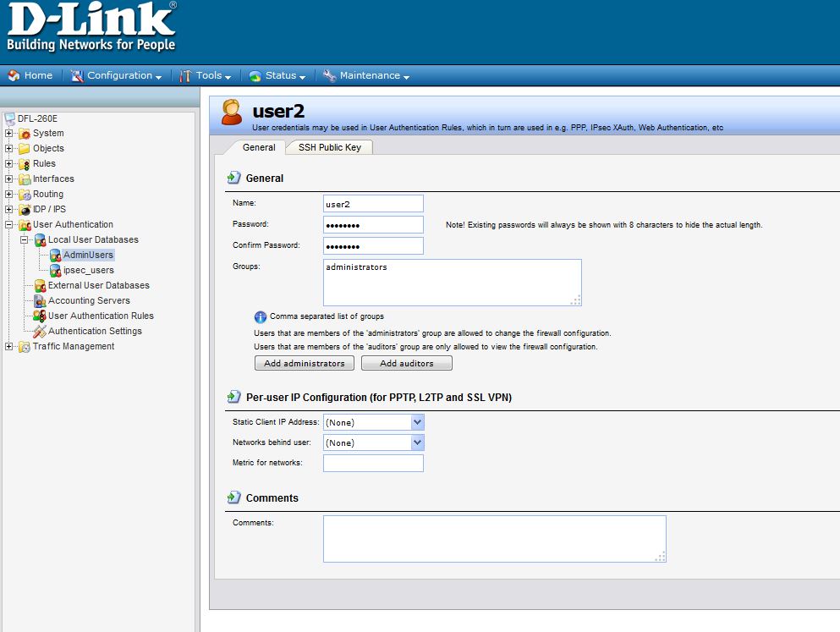
Task: Click the User Authentication Rules icon
Action: click(40, 316)
